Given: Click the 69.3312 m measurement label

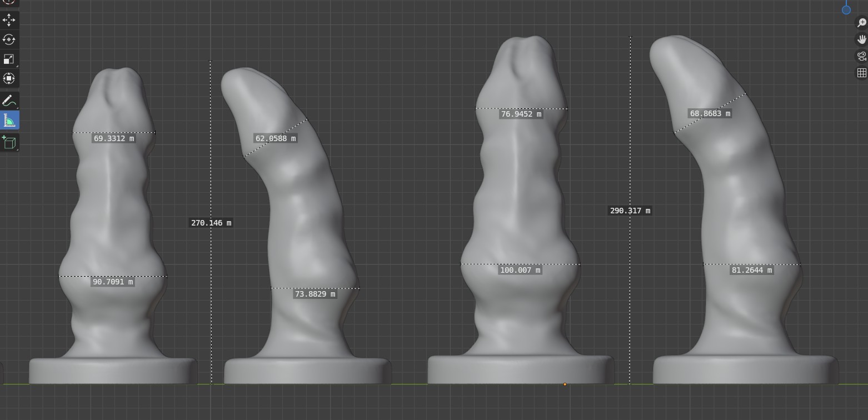Looking at the screenshot, I should [x=114, y=138].
